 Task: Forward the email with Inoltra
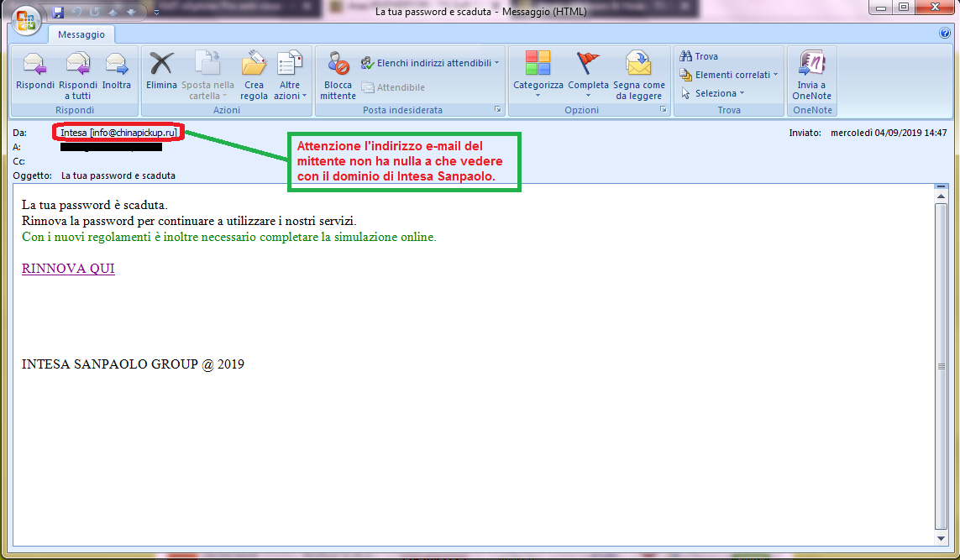[x=117, y=71]
